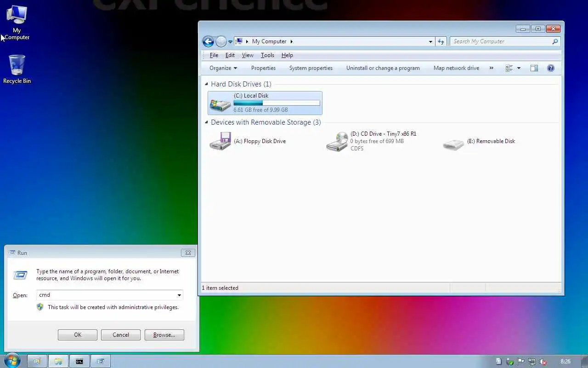
Task: Click System properties
Action: pyautogui.click(x=311, y=68)
